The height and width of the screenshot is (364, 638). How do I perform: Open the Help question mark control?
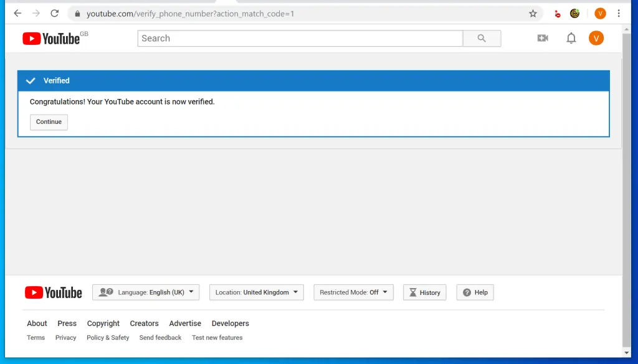point(475,292)
